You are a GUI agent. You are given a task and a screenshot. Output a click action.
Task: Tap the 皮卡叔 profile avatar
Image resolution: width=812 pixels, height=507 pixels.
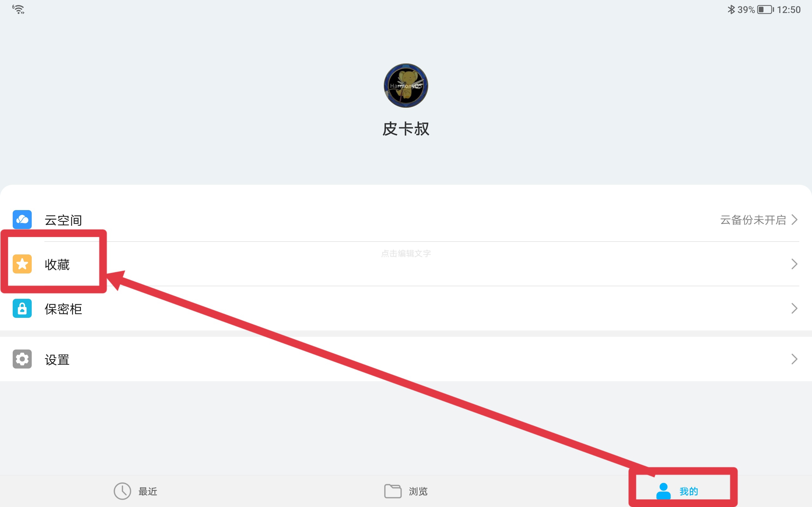[406, 86]
